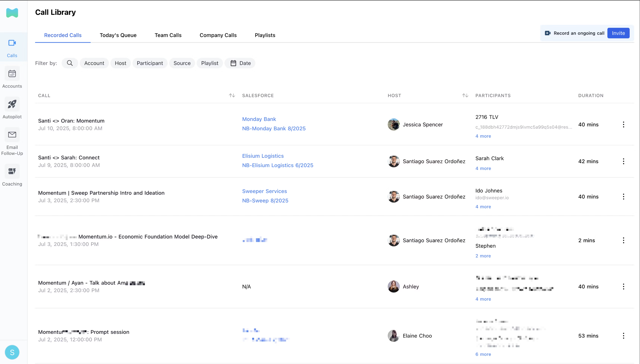Switch to the Playlists tab

tap(265, 35)
